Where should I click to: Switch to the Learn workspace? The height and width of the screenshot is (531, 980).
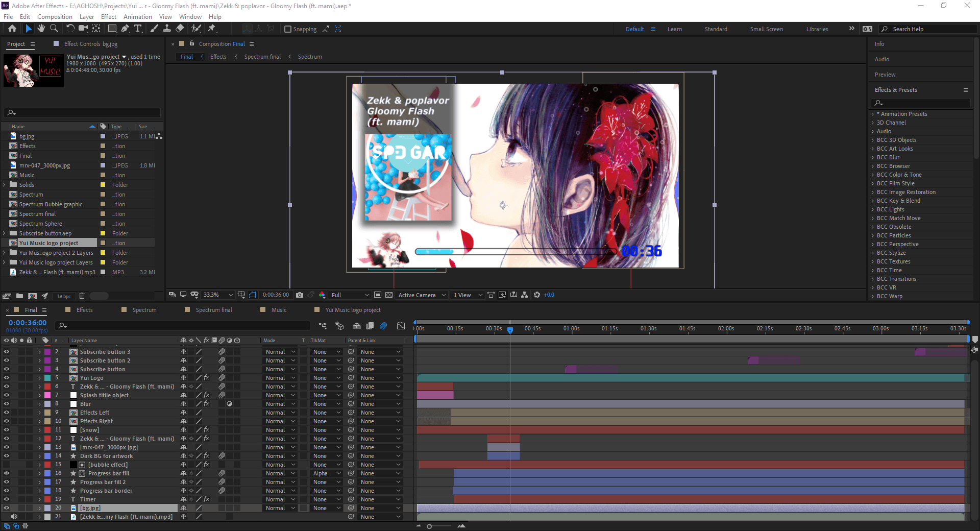pos(674,29)
